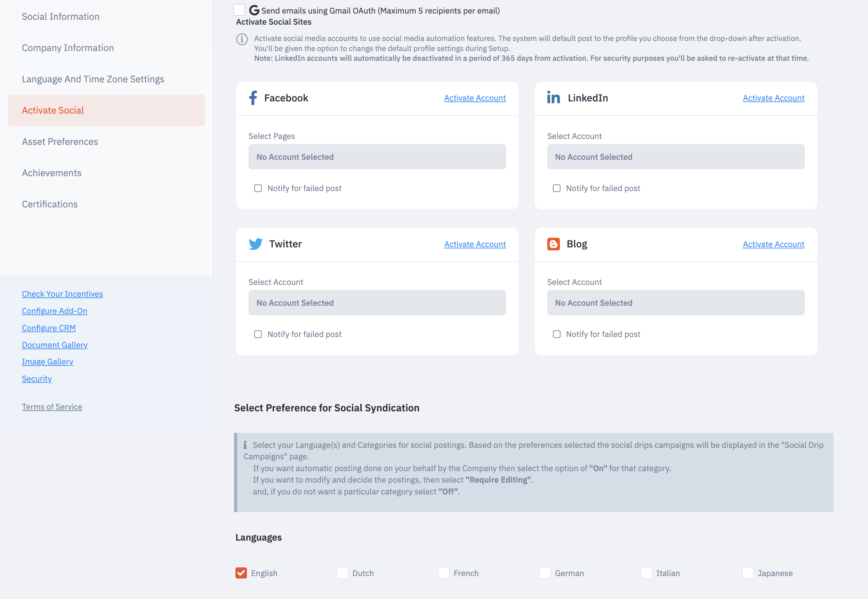This screenshot has width=868, height=599.
Task: Go to Language And Time Zone Settings
Action: click(93, 79)
